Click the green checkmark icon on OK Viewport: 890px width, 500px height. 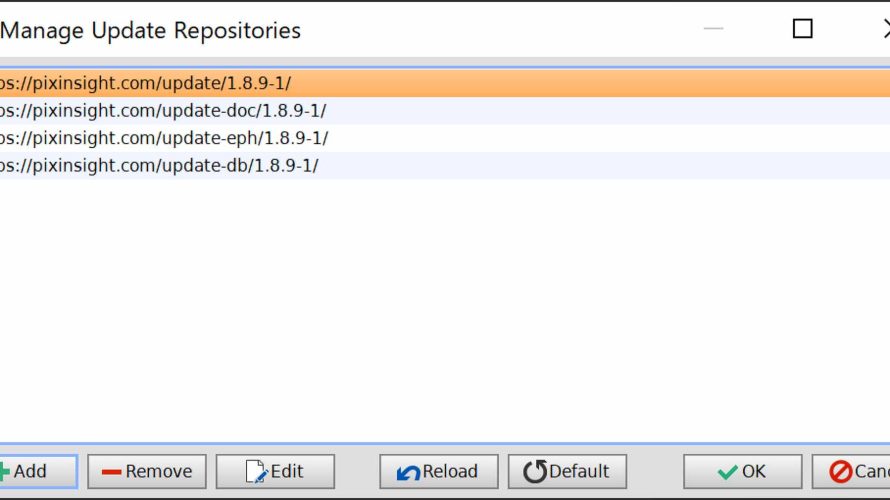(x=727, y=472)
